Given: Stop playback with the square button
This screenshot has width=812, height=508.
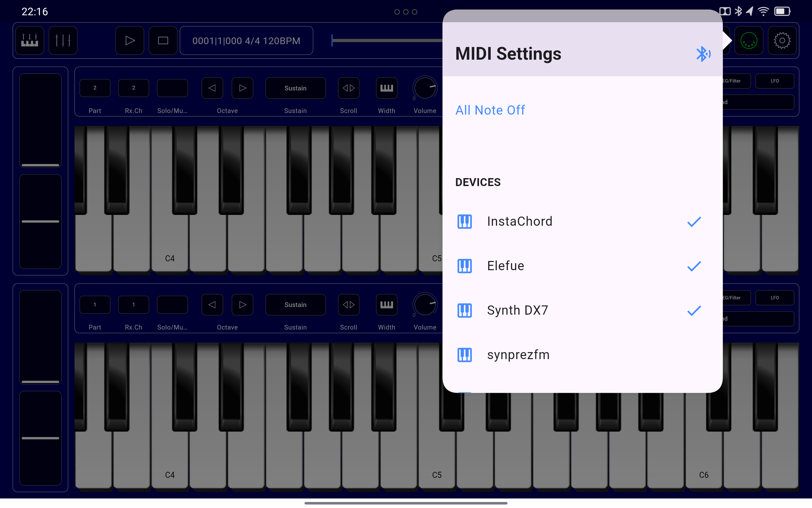Looking at the screenshot, I should [163, 41].
